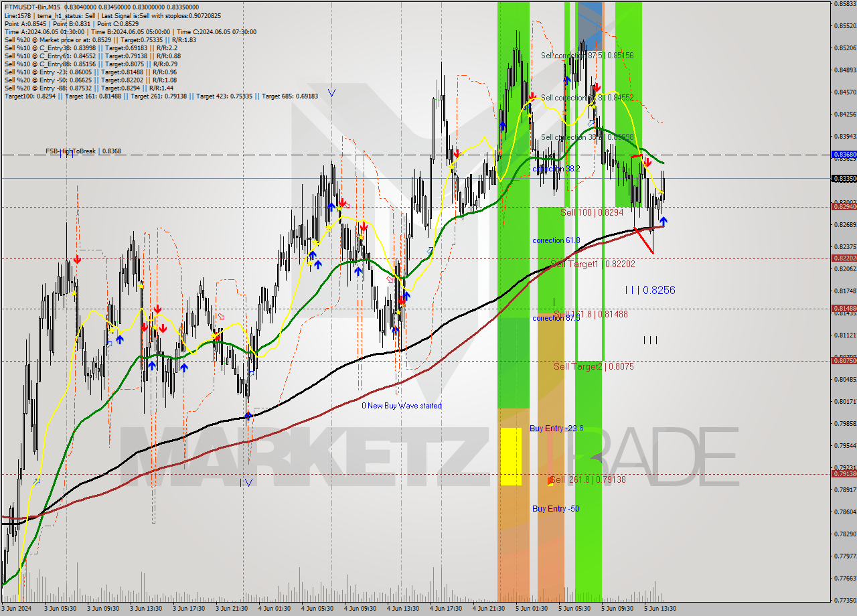Select the Sell %10 @ C_Entry61 line

click(92, 56)
